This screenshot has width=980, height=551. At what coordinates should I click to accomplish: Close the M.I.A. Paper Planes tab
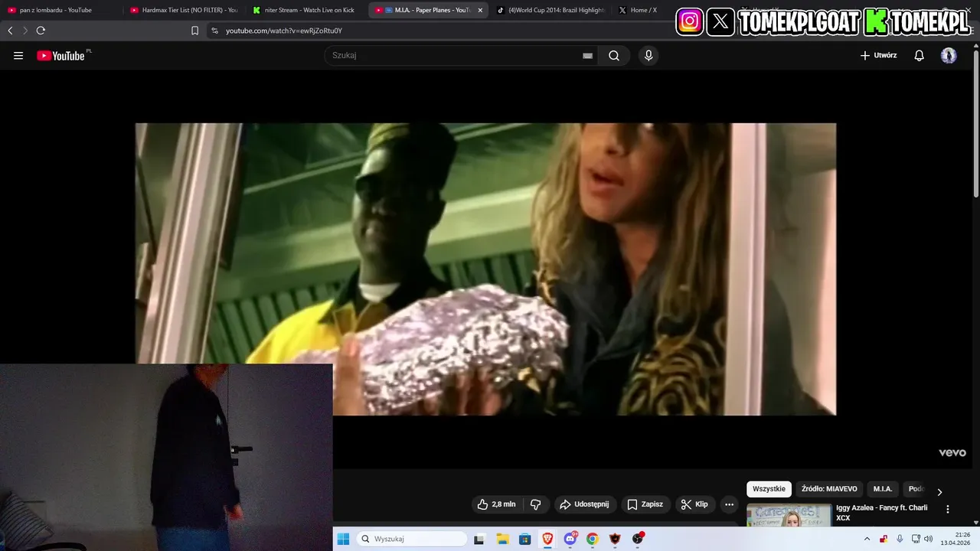point(480,10)
